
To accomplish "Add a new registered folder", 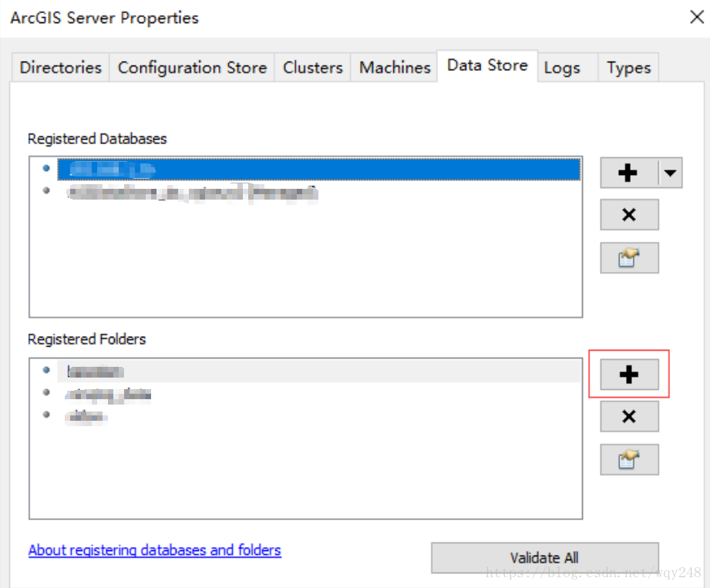I will click(629, 375).
